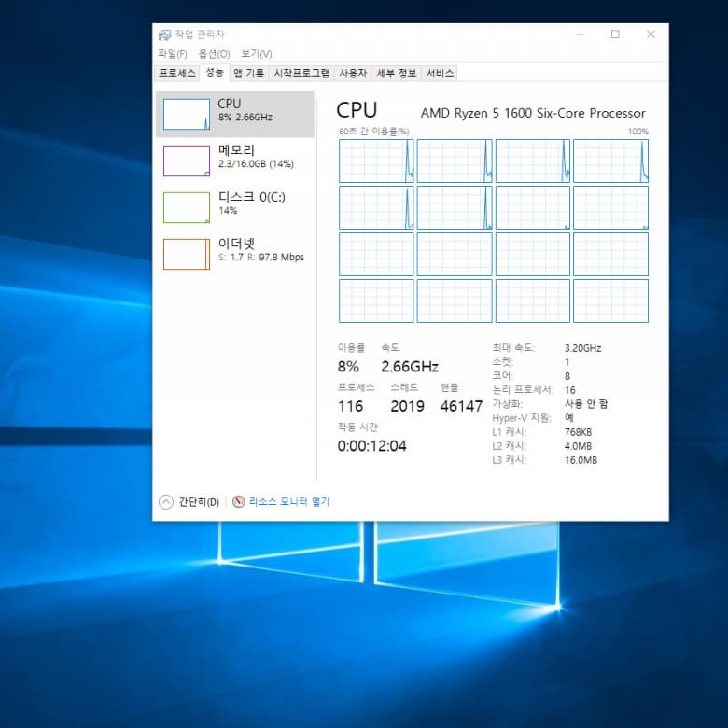728x728 pixels.
Task: Switch to the 서비스 tab
Action: coord(440,74)
